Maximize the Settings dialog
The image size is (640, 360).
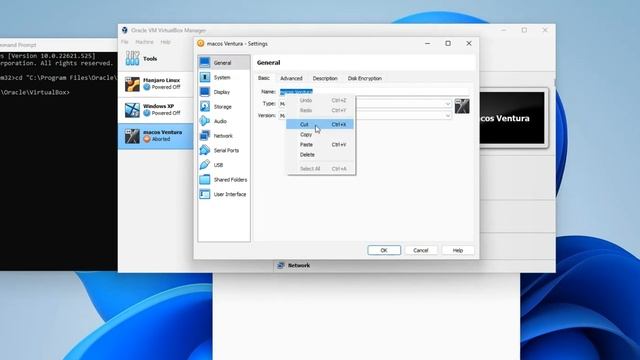(448, 43)
